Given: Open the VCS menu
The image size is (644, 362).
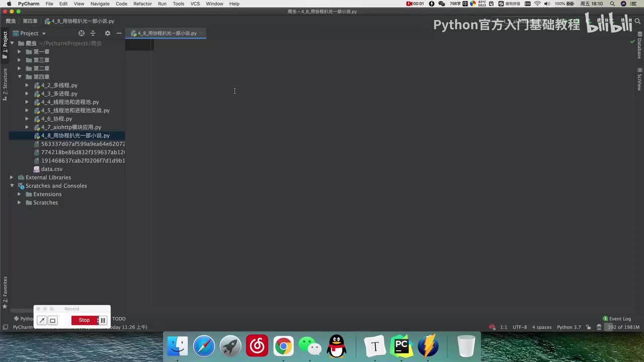Looking at the screenshot, I should (195, 4).
